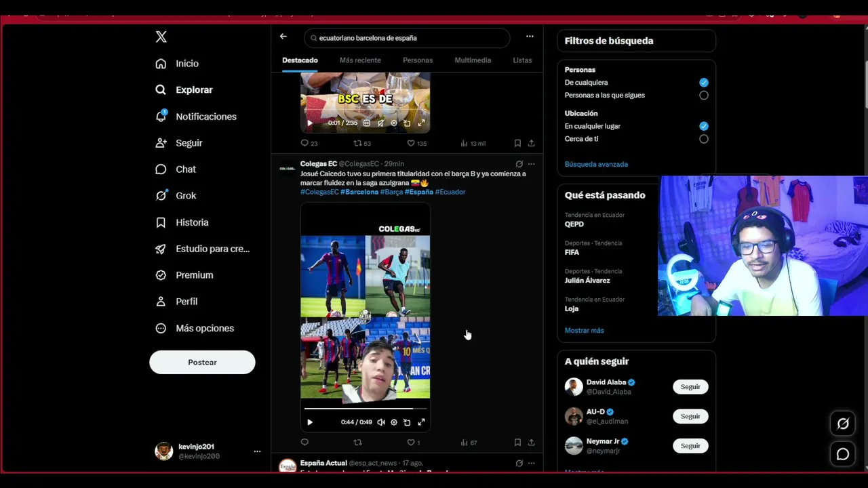Click the Postear button
Viewport: 868px width, 488px height.
point(202,362)
